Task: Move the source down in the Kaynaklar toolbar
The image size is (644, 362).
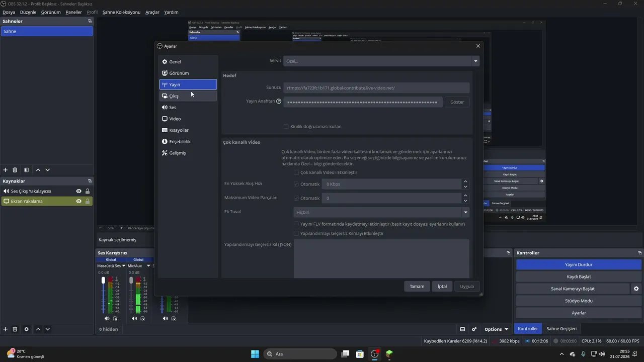Action: coord(48,329)
